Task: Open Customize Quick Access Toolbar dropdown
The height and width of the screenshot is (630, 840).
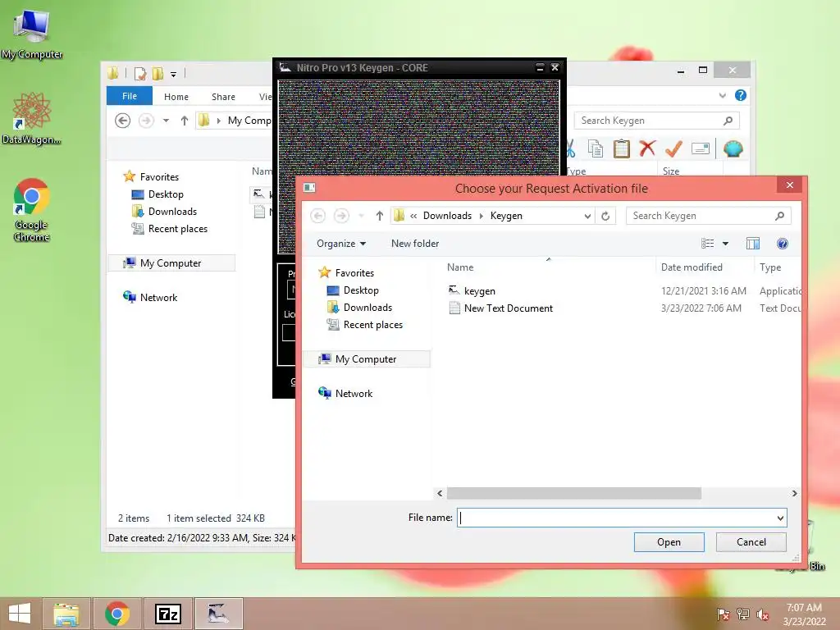Action: coord(174,74)
